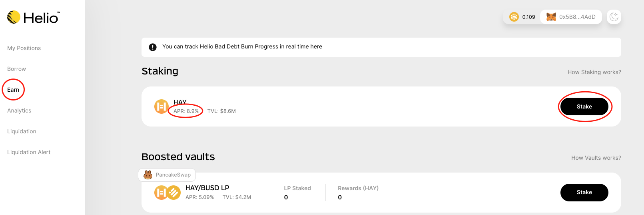The image size is (644, 215).
Task: Open Liquidation Alert page
Action: point(29,152)
